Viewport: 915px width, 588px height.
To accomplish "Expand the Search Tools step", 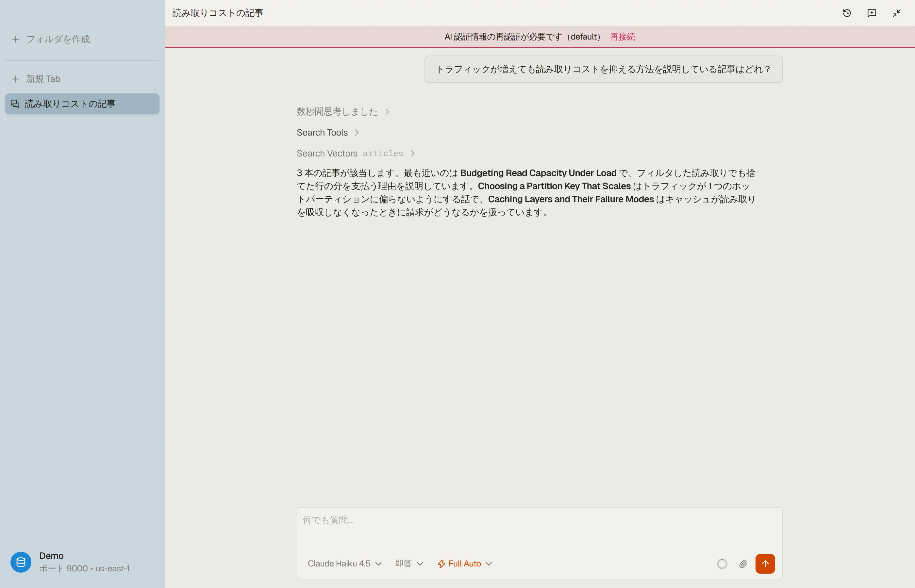I will [328, 133].
